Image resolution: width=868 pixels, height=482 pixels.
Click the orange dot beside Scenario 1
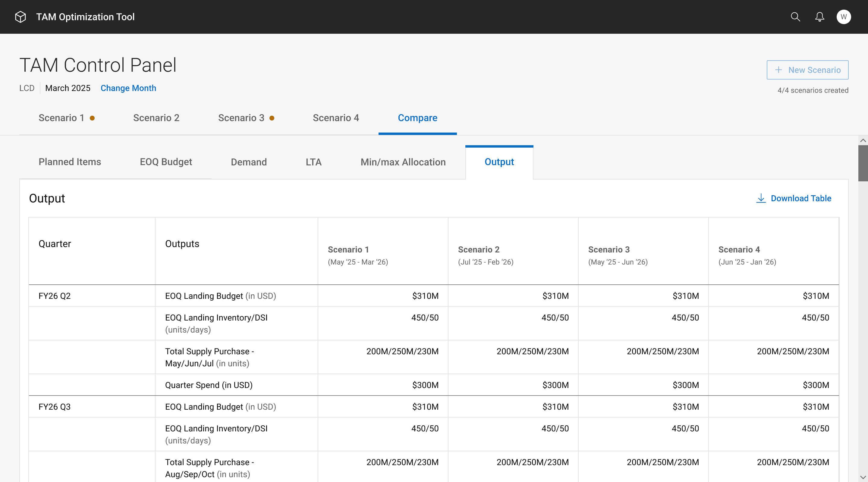(x=92, y=118)
